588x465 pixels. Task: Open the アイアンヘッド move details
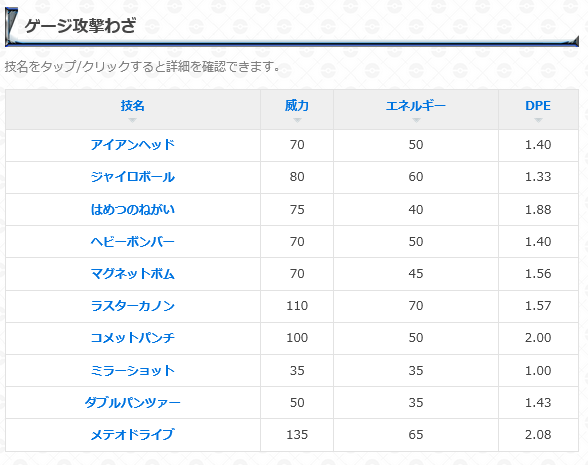click(x=132, y=145)
